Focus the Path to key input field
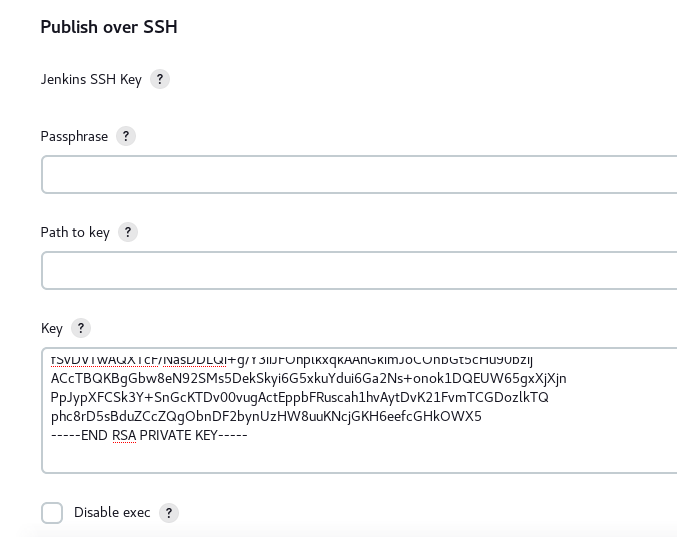The image size is (677, 537). [x=359, y=271]
